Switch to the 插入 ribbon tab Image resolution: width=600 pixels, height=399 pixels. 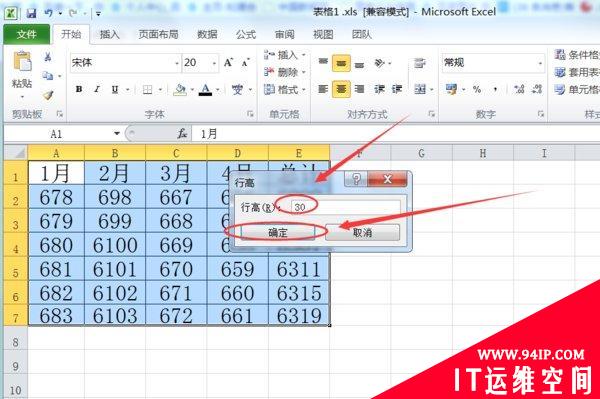point(109,35)
